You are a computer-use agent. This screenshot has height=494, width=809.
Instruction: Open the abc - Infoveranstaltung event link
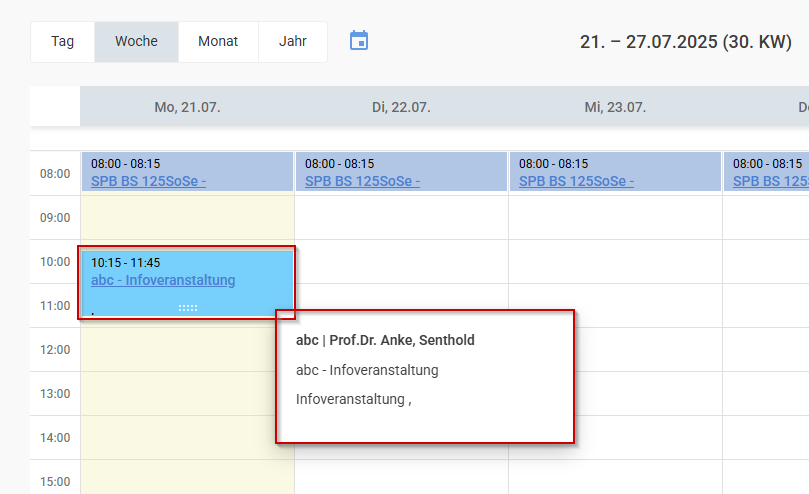163,280
